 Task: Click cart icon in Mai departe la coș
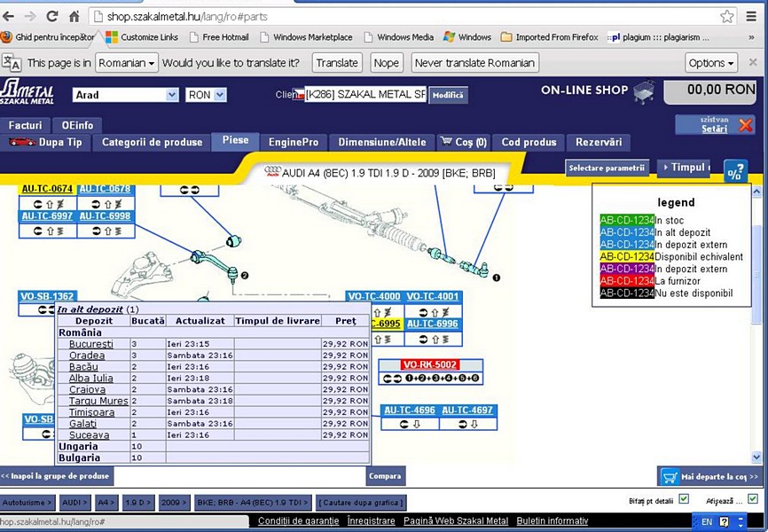click(669, 477)
